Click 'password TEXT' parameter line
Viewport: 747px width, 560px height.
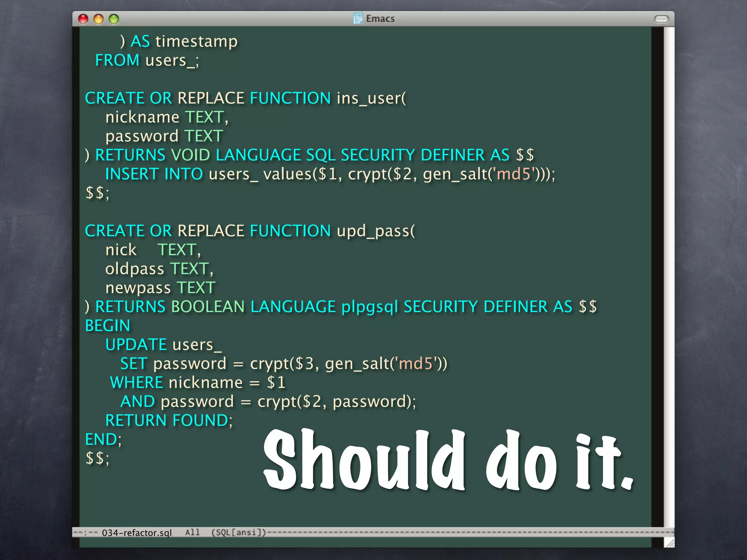(x=164, y=136)
